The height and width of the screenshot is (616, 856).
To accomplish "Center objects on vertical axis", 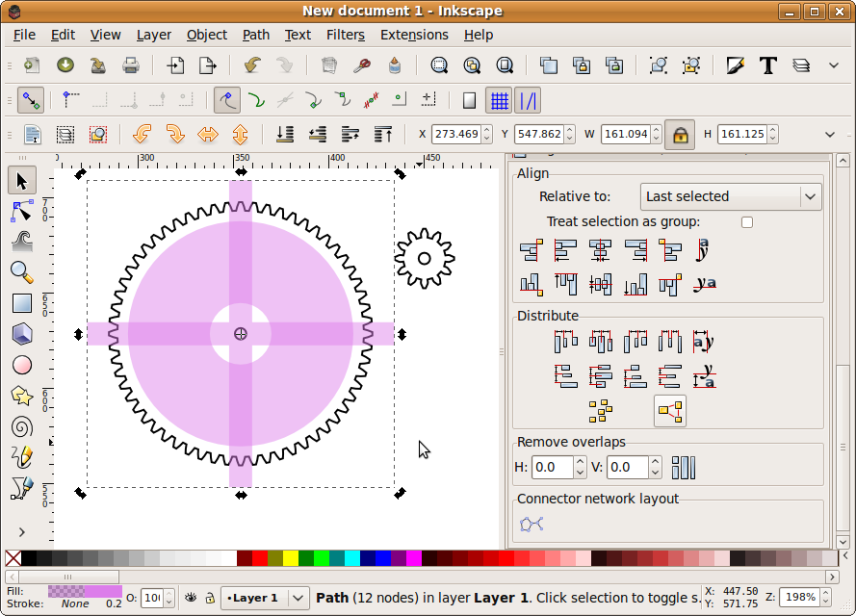I will 600,250.
